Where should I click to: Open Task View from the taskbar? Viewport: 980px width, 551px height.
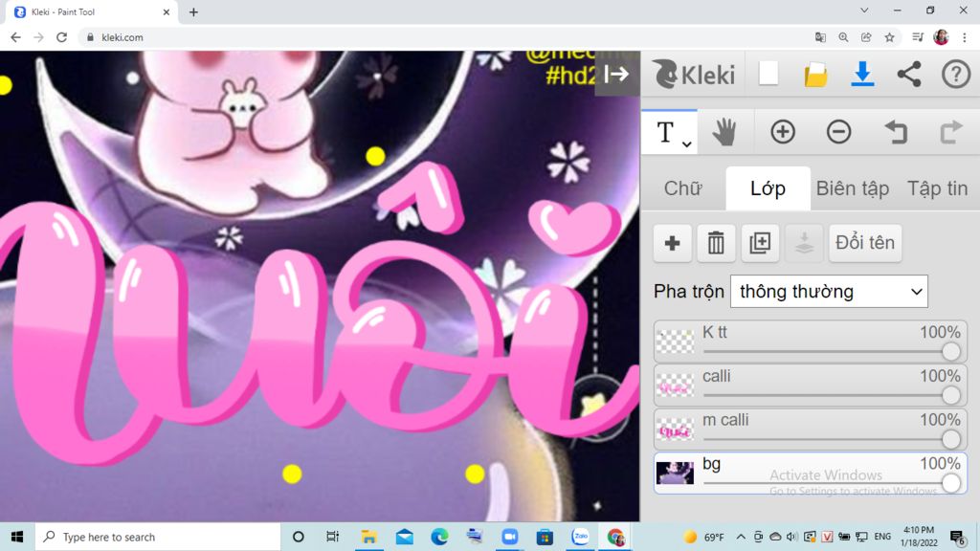(x=332, y=537)
